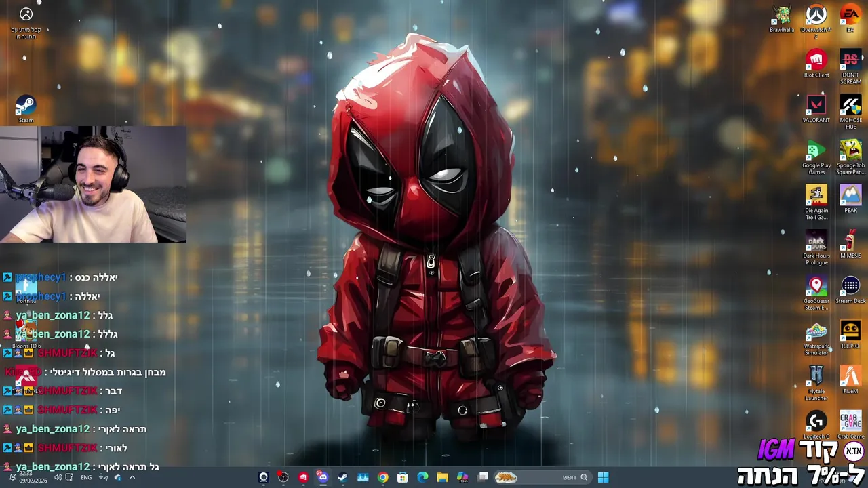868x488 pixels.
Task: Open the Windows Start menu
Action: pyautogui.click(x=603, y=477)
